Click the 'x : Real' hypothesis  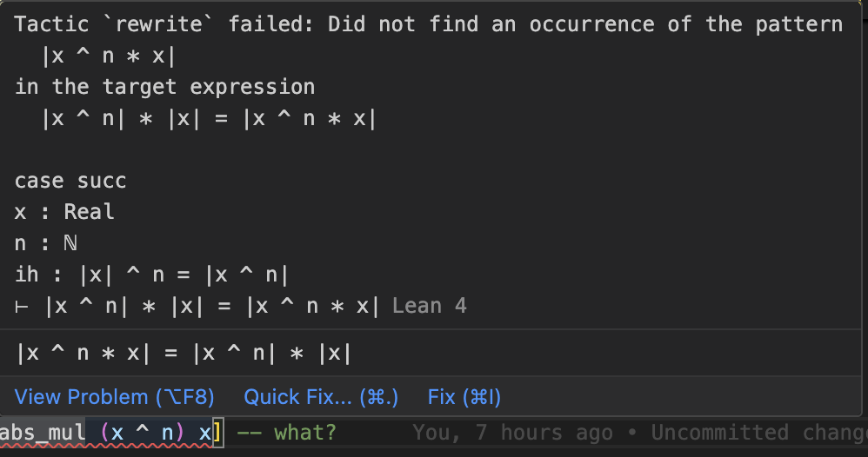[x=64, y=212]
